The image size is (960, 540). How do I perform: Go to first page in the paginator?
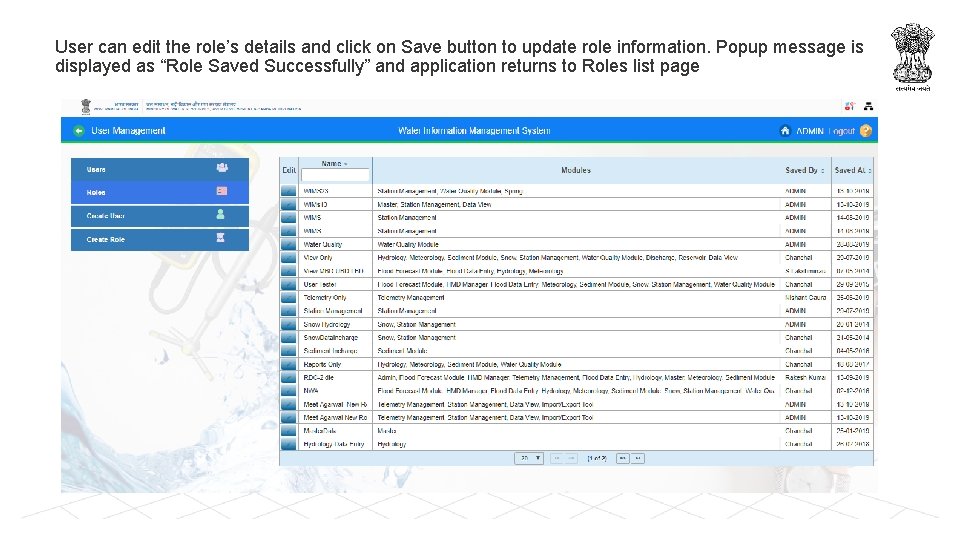click(x=557, y=458)
